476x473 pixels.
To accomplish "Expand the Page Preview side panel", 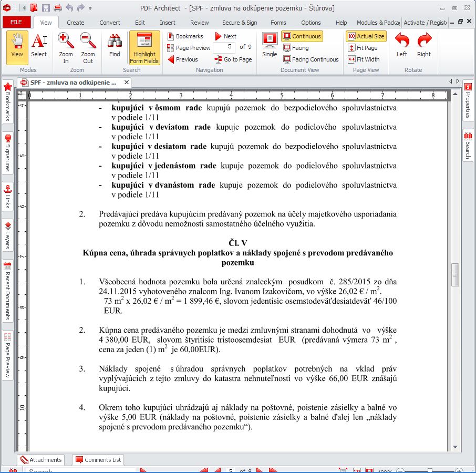I will click(7, 355).
